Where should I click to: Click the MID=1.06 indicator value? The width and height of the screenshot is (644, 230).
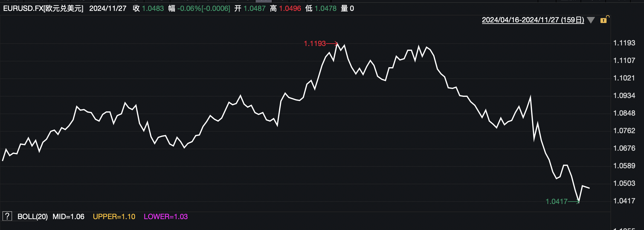tap(69, 216)
